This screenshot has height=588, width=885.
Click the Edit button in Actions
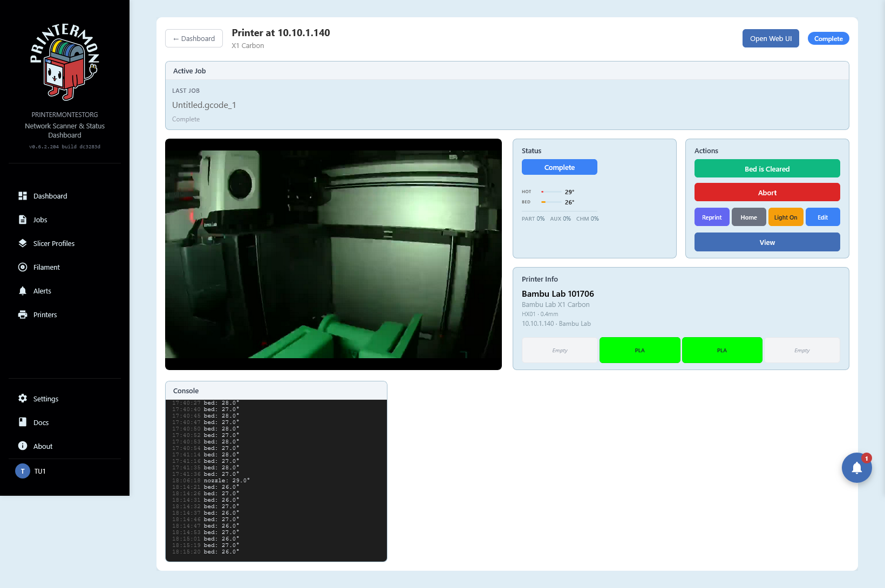pyautogui.click(x=822, y=217)
